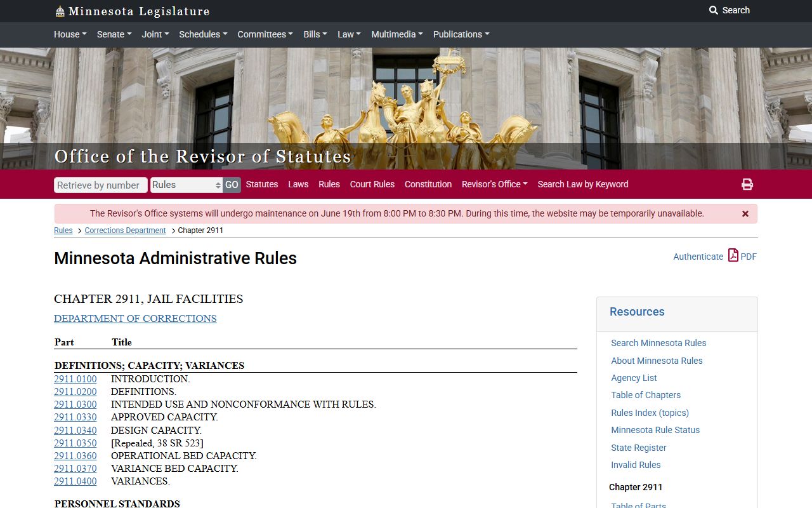
Task: Open the Agency List link
Action: tap(634, 378)
